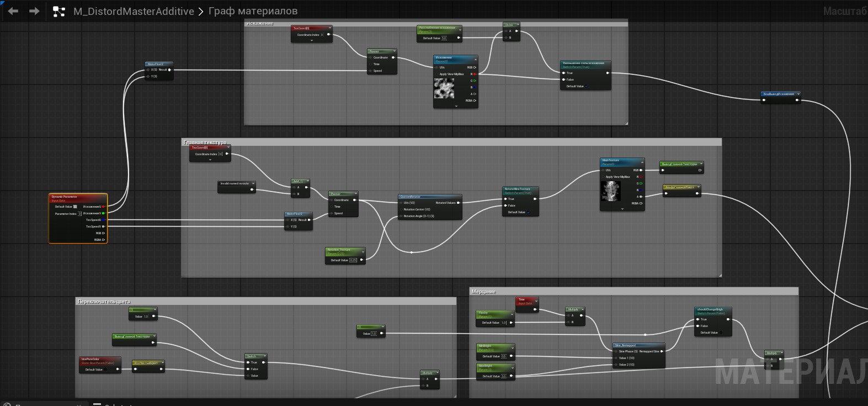Select the Dynamic Parameter node header
Viewport: 868px width, 406px height.
click(x=78, y=198)
